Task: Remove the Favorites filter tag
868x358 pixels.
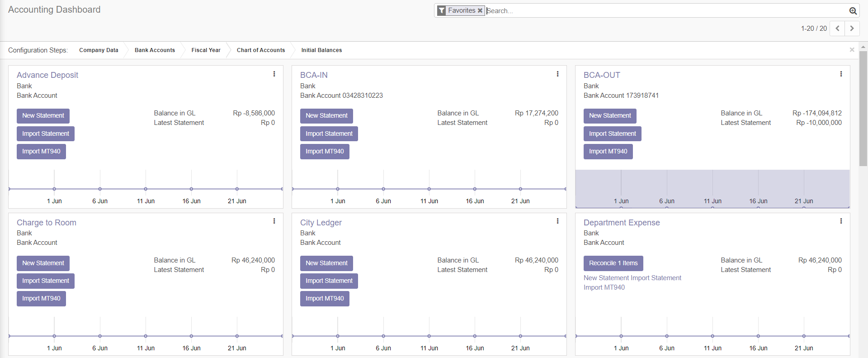Action: pyautogui.click(x=480, y=10)
